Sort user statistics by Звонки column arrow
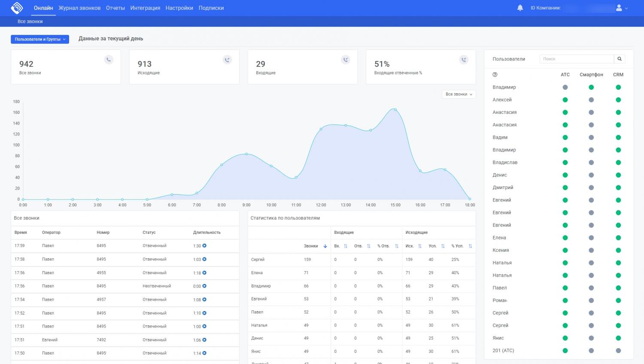 pos(325,246)
